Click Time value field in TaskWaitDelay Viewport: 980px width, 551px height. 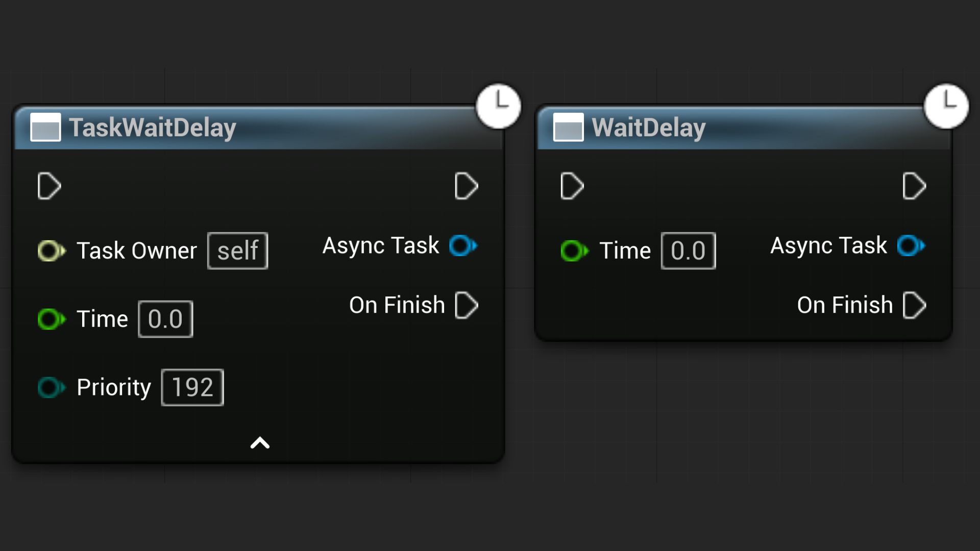pyautogui.click(x=165, y=319)
